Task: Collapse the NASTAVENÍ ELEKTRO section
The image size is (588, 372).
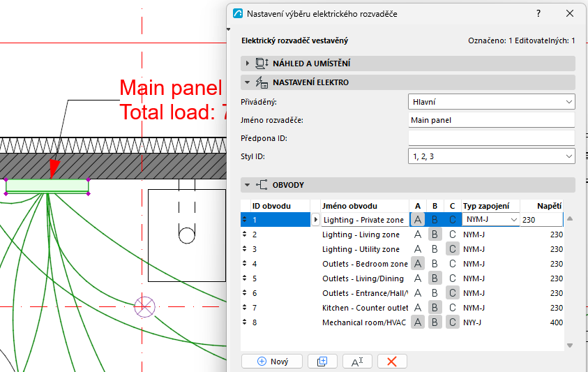Action: [247, 82]
